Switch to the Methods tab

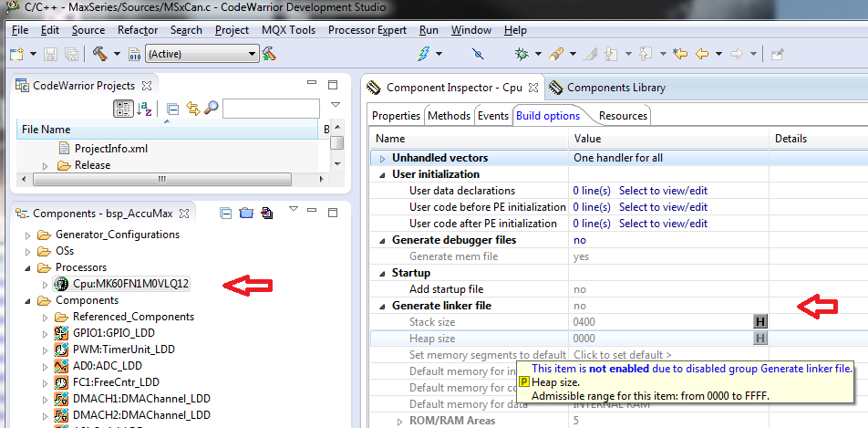449,115
